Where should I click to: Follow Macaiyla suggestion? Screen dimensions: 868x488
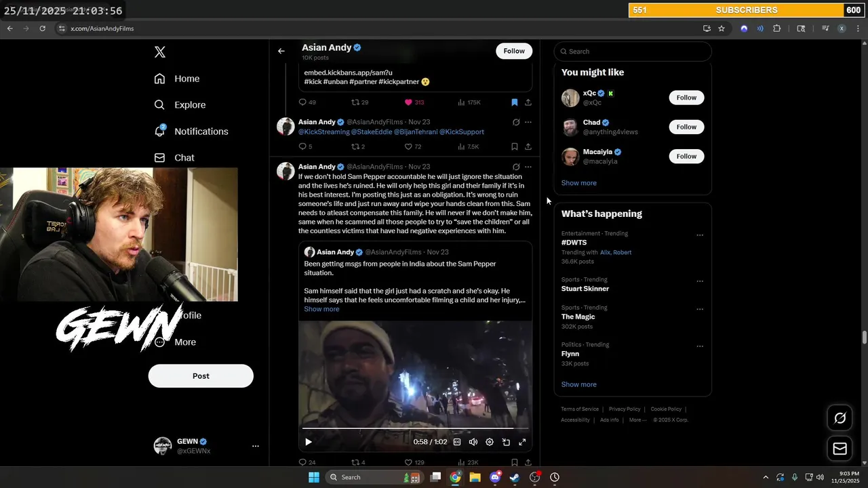coord(686,157)
